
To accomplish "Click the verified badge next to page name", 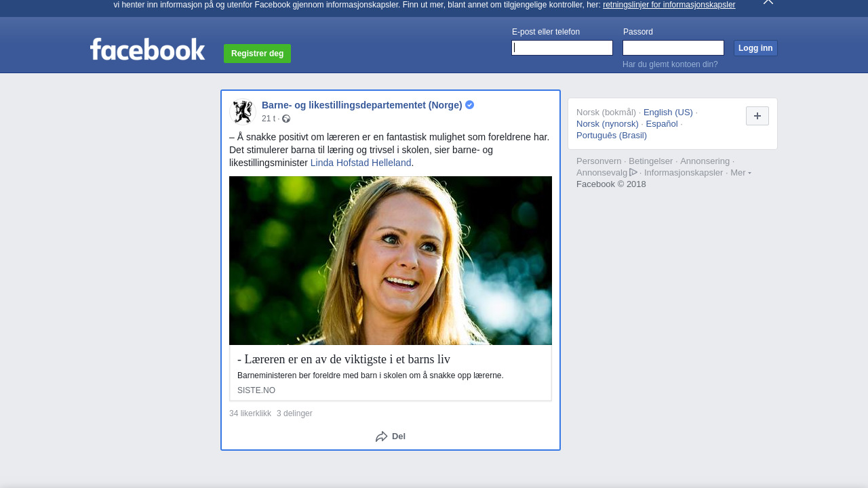I will click(469, 105).
